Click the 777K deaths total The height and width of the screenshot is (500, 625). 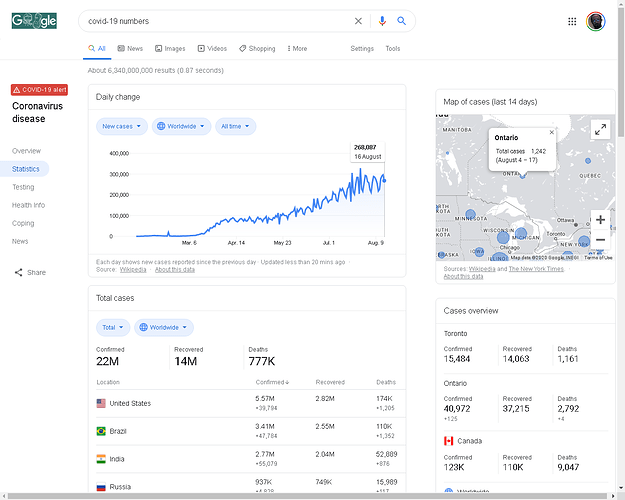tap(261, 361)
